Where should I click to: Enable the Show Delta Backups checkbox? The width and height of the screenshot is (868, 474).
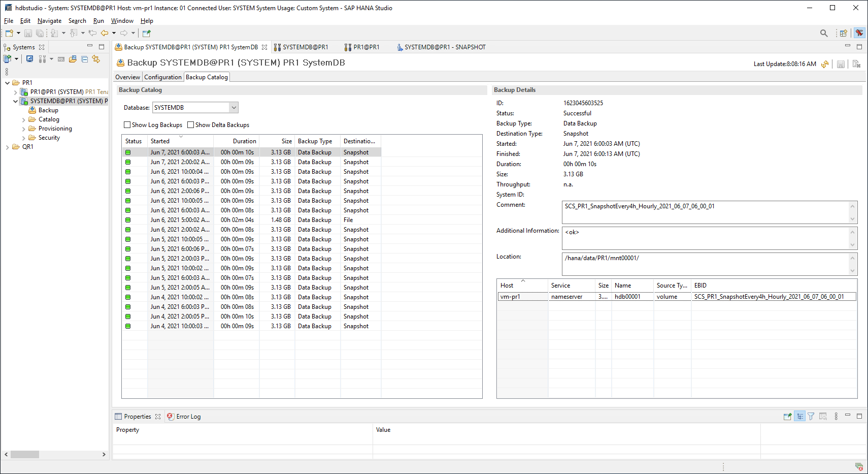click(191, 125)
